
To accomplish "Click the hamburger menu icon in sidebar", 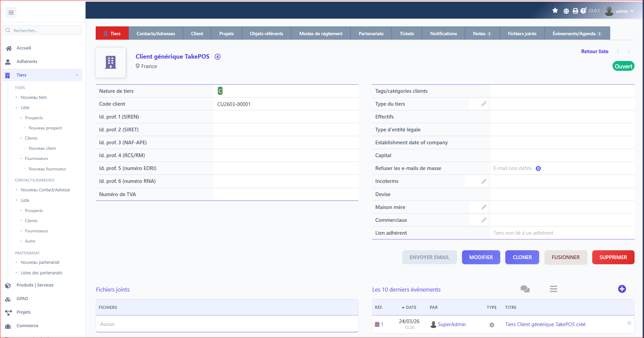I will 11,13.
